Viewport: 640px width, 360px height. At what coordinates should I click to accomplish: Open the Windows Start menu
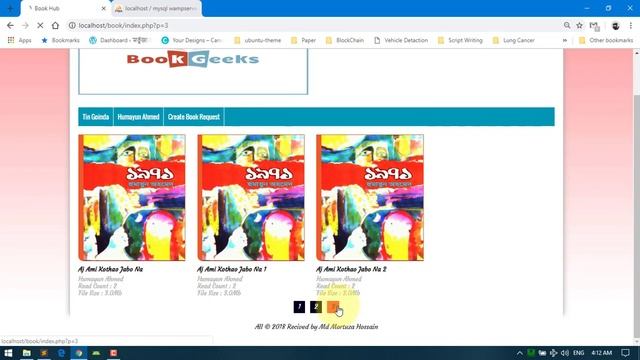point(8,353)
